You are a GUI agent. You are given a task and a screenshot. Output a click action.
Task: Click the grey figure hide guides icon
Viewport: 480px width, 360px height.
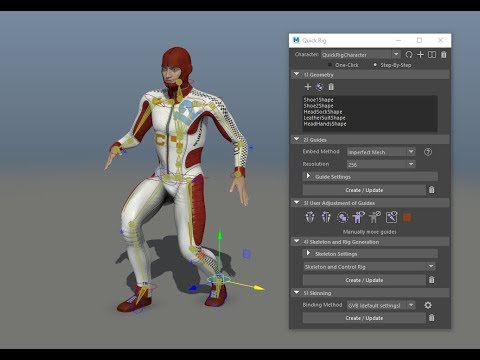tap(375, 217)
